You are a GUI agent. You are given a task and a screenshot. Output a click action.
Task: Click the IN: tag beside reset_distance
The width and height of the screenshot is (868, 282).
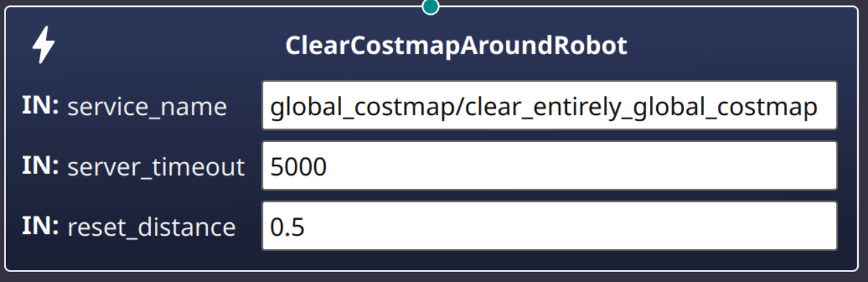[x=42, y=226]
